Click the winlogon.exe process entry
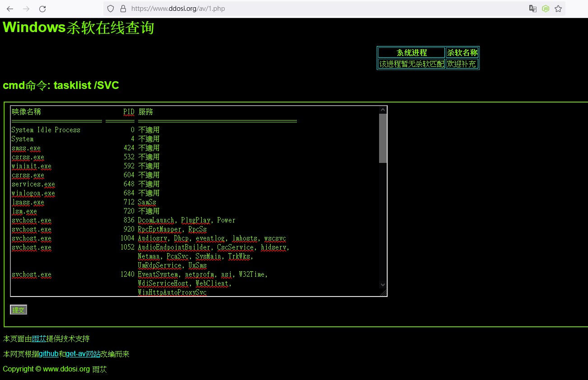588x380 pixels. 33,193
